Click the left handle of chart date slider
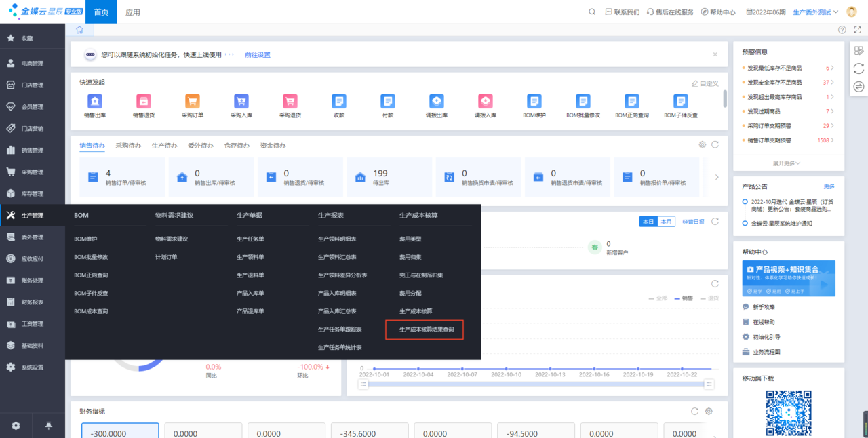Screen dimensions: 868x438 click(x=363, y=384)
